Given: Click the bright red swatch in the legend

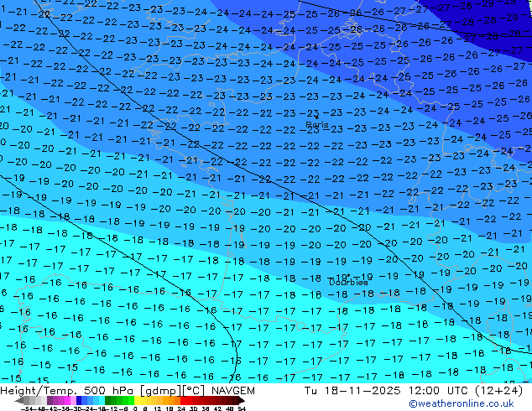Looking at the screenshot, I should (x=183, y=400).
